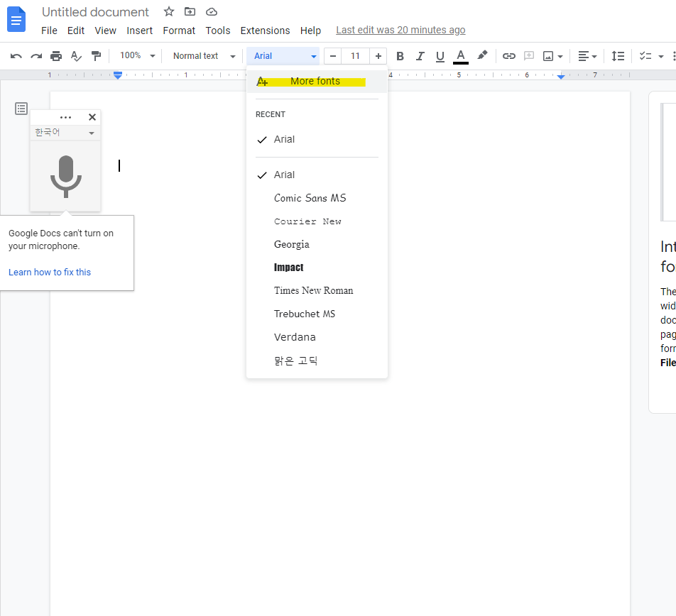Select Times New Roman font
Screen dimensions: 676x616
[317, 291]
